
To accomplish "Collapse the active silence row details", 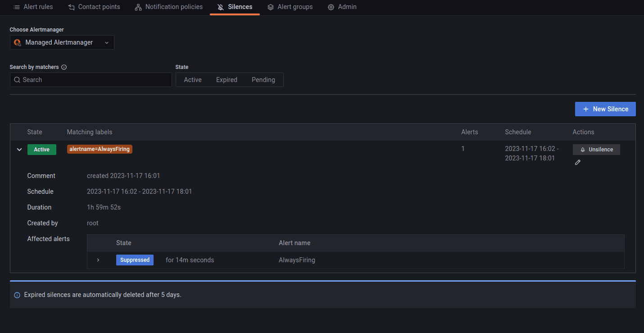I will [19, 150].
